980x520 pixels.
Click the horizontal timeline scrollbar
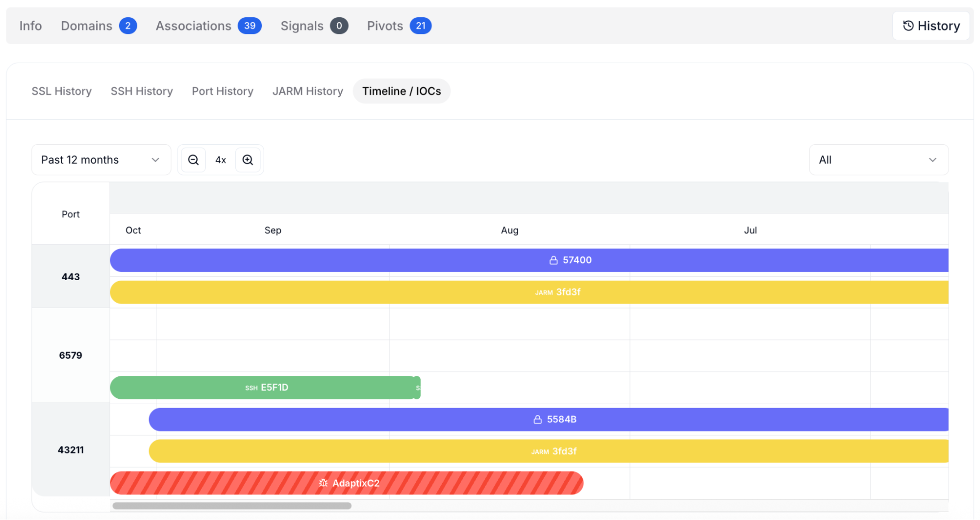coord(232,506)
